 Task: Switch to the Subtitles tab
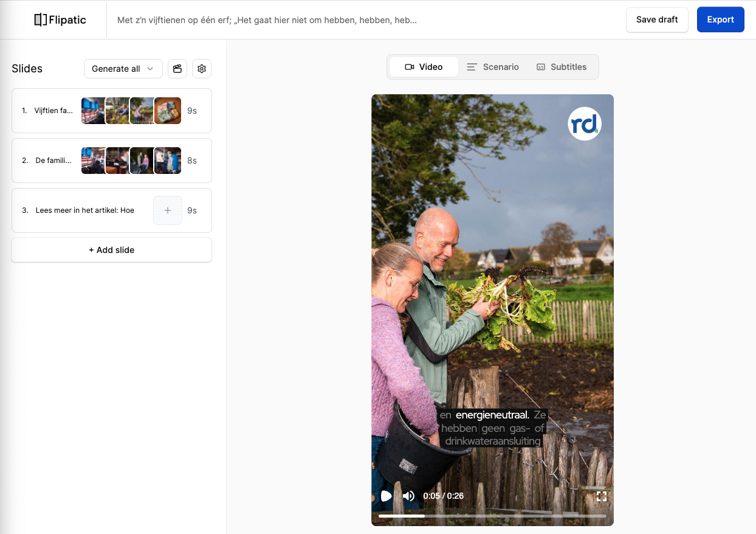click(x=562, y=67)
